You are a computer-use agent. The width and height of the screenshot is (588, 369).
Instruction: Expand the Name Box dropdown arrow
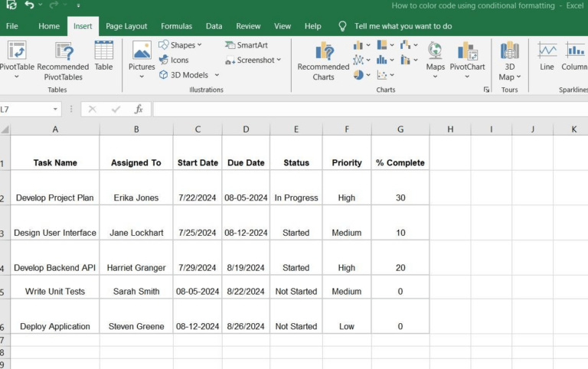coord(55,109)
